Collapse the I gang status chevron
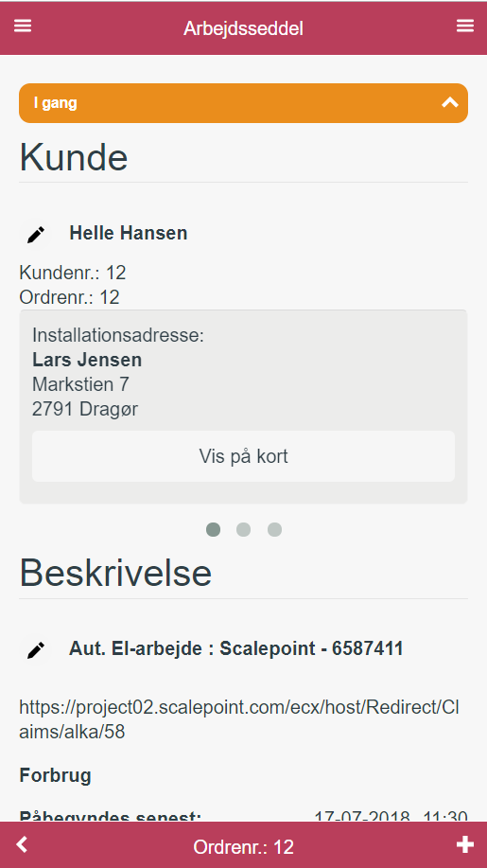The image size is (487, 868). [x=450, y=102]
